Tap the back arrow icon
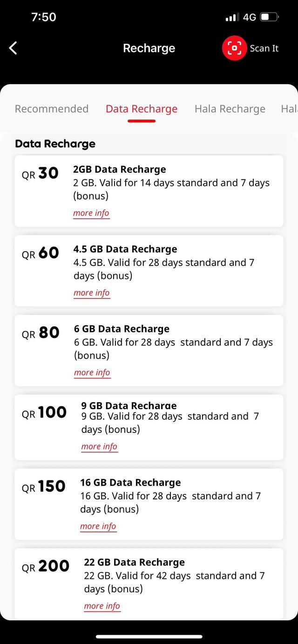 tap(13, 48)
